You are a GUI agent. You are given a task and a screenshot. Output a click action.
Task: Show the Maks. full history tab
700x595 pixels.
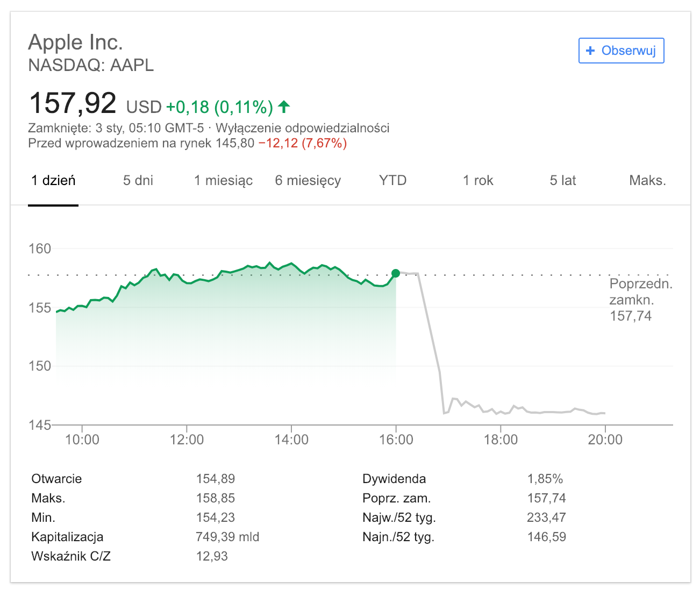pos(647,181)
